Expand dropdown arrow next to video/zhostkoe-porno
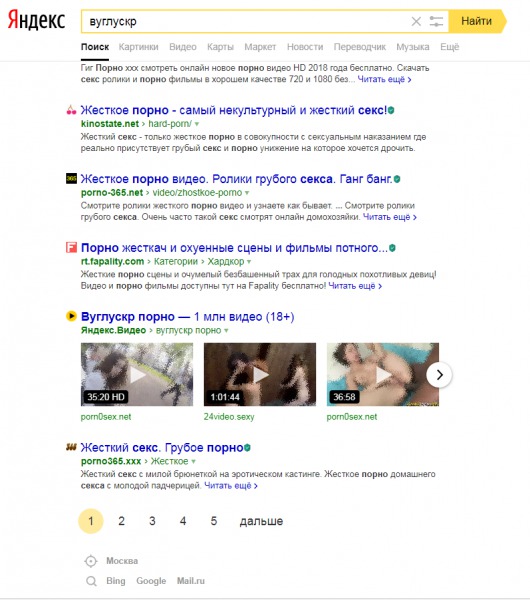Viewport: 530px width, 600px height. 247,193
